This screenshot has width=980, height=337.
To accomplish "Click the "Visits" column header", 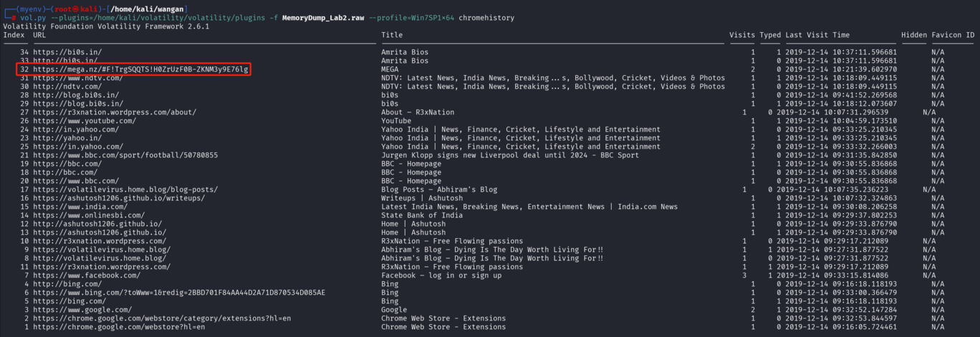I will pos(742,35).
